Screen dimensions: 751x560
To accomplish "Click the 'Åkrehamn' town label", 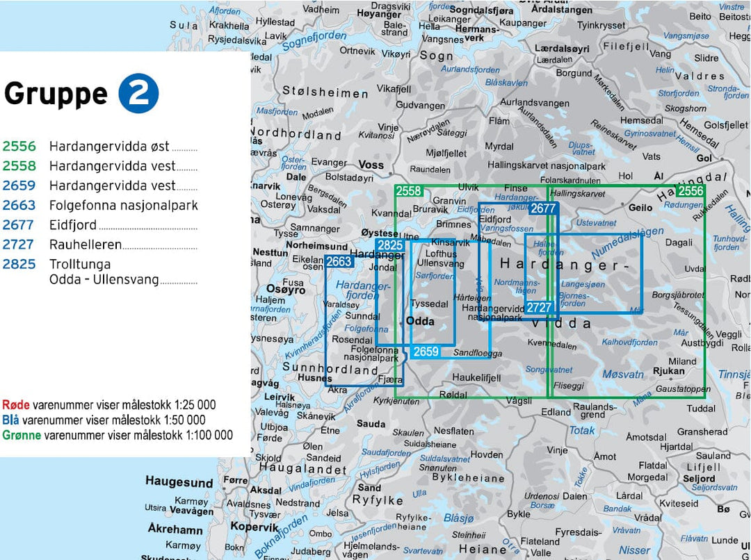I will tap(175, 529).
